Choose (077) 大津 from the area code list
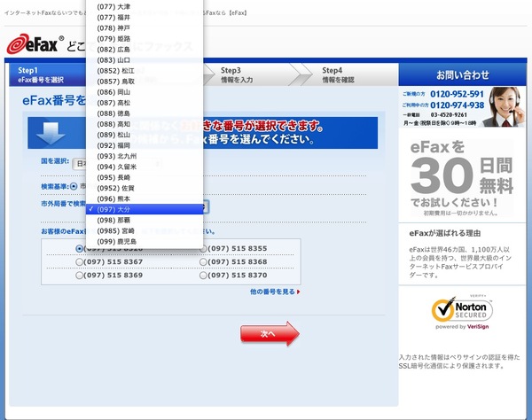Viewport: 532px width, 420px height. pyautogui.click(x=145, y=6)
